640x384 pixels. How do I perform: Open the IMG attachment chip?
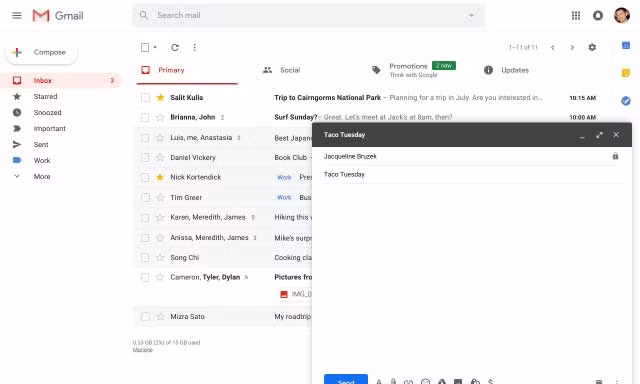tap(296, 294)
